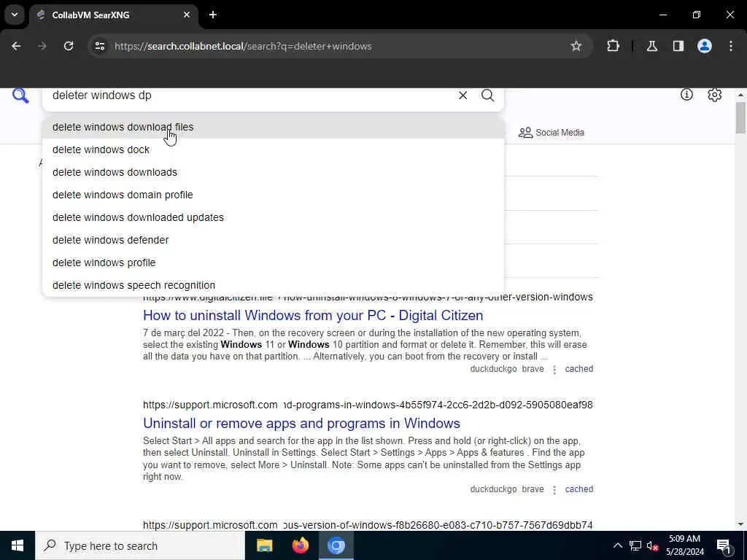Viewport: 747px width, 560px height.
Task: Clear the search query with X
Action: point(462,96)
